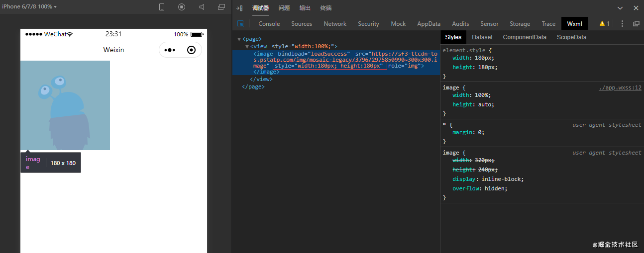Open the Console tab
The height and width of the screenshot is (253, 644).
tap(269, 23)
